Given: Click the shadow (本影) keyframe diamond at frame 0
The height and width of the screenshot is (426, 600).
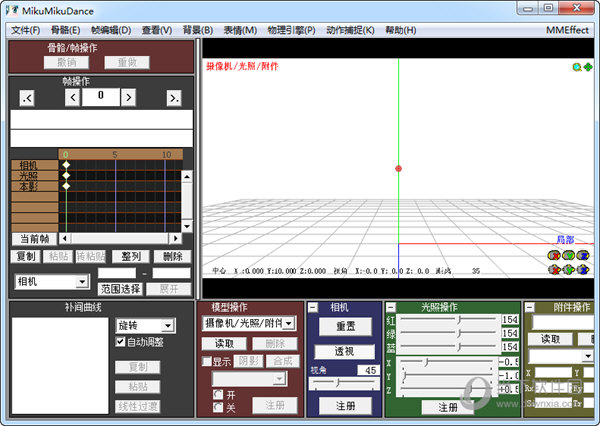Looking at the screenshot, I should pyautogui.click(x=66, y=186).
